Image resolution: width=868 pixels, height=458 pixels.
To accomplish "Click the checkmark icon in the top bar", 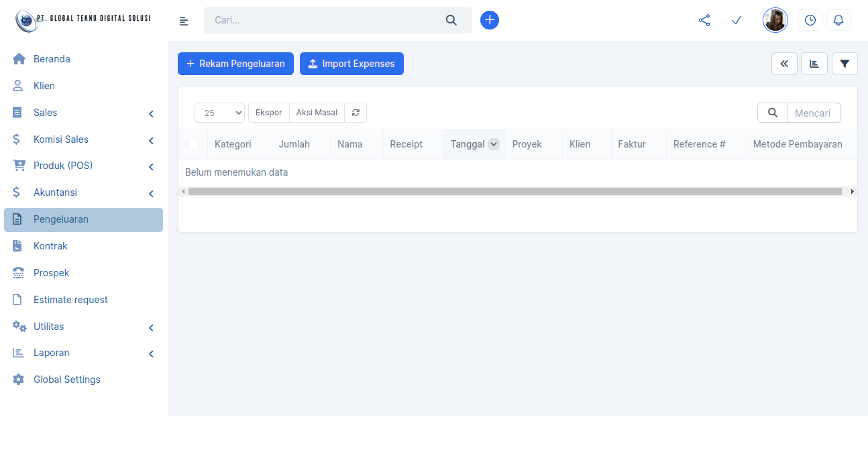I will (737, 20).
